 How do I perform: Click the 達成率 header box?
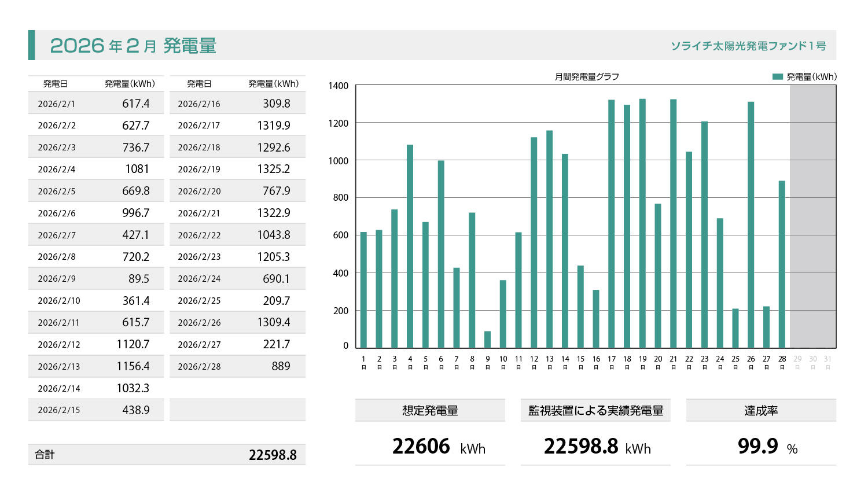pyautogui.click(x=761, y=411)
